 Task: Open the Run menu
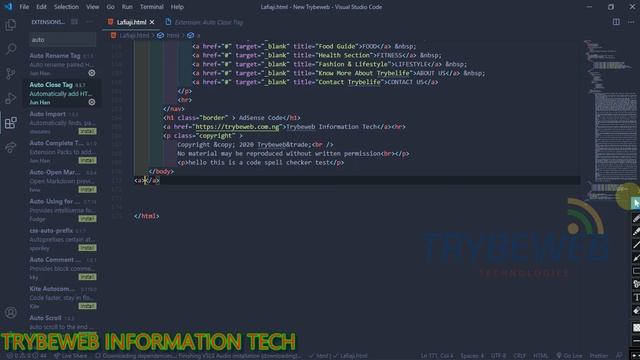[127, 7]
